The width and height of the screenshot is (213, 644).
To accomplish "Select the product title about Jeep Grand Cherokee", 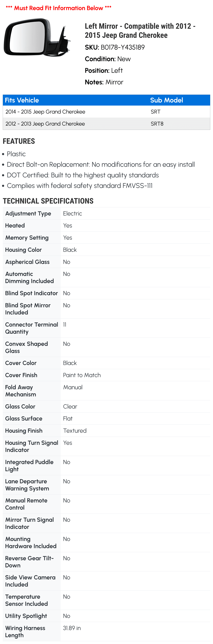I will pos(140,31).
